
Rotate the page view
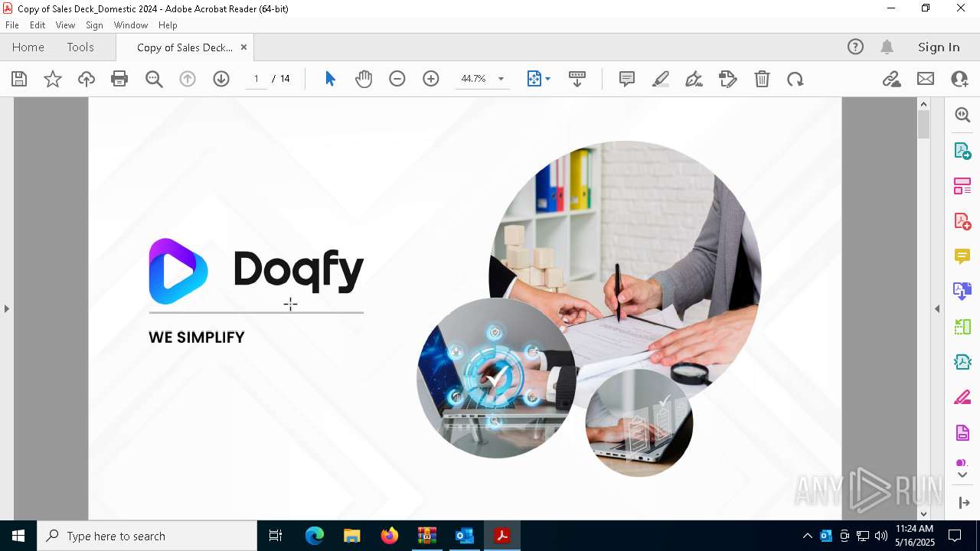(795, 79)
